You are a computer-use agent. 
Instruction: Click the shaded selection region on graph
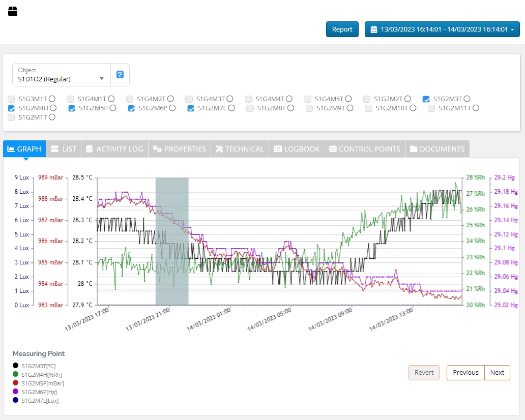tap(172, 242)
